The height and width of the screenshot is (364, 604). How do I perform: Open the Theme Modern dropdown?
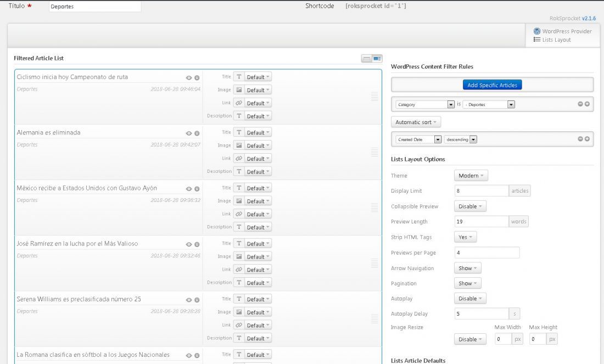(471, 176)
